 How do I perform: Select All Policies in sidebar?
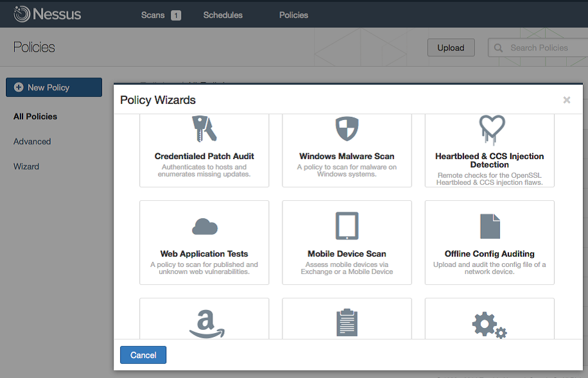[x=35, y=117]
